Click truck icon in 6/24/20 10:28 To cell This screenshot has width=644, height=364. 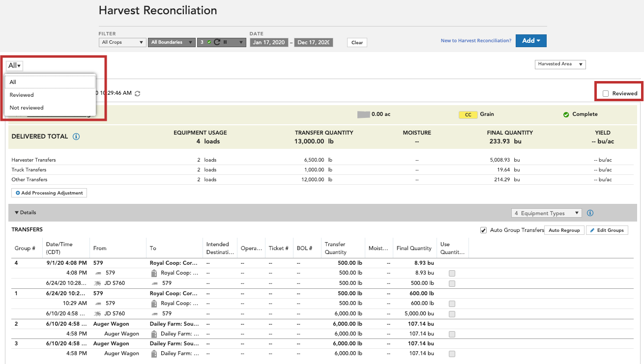coord(154,283)
